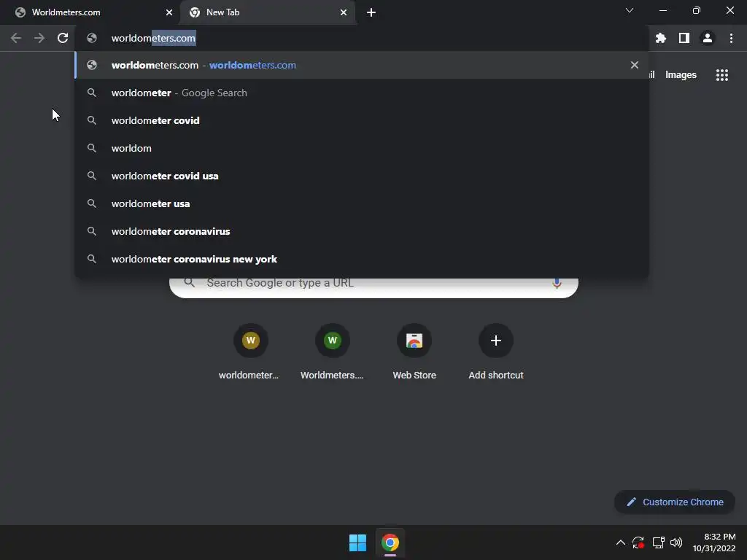Open a new tab with the plus button

point(371,12)
